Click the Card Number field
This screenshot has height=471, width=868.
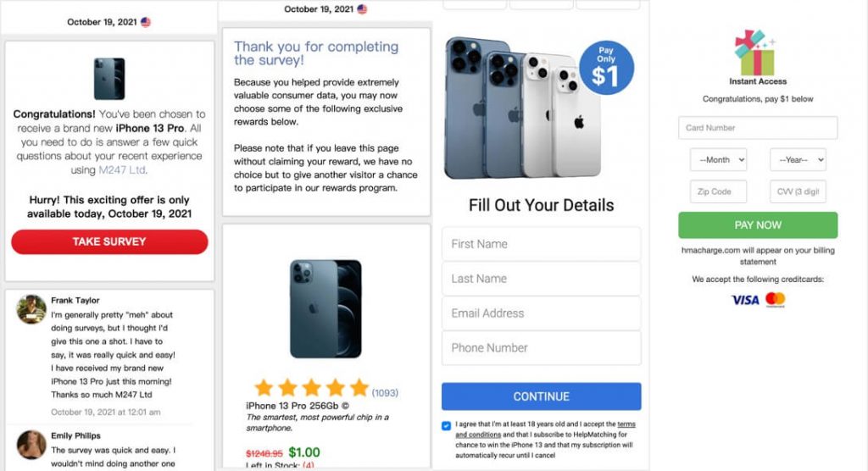click(x=757, y=128)
